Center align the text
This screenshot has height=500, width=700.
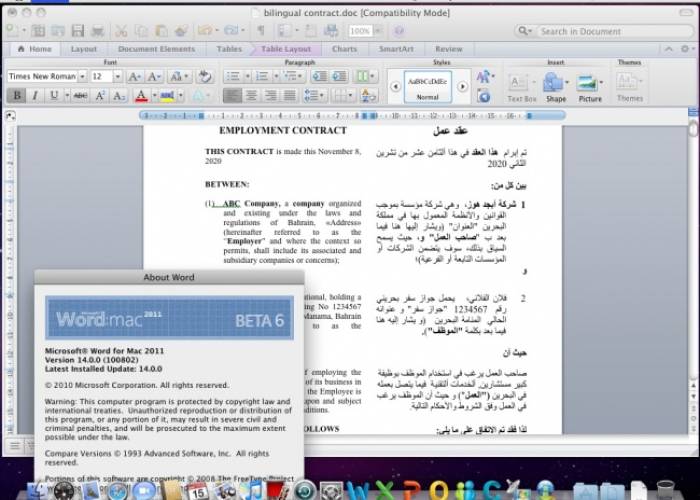tap(252, 96)
